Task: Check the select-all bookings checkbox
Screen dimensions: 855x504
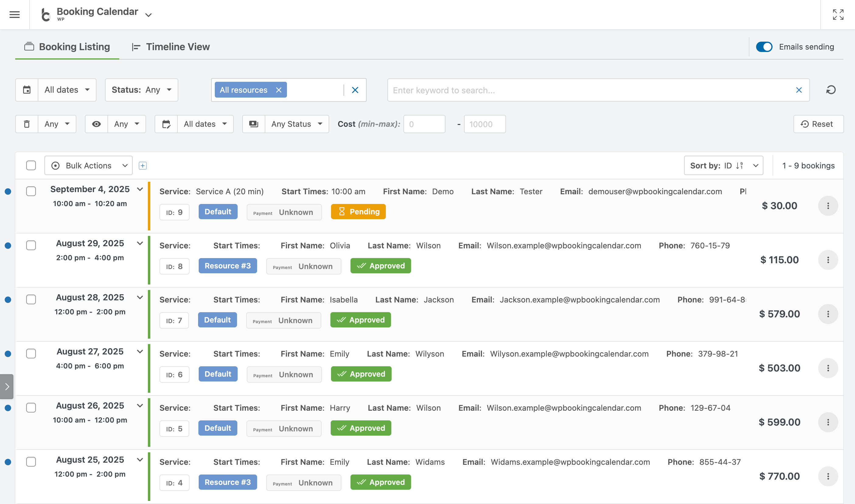Action: point(31,165)
